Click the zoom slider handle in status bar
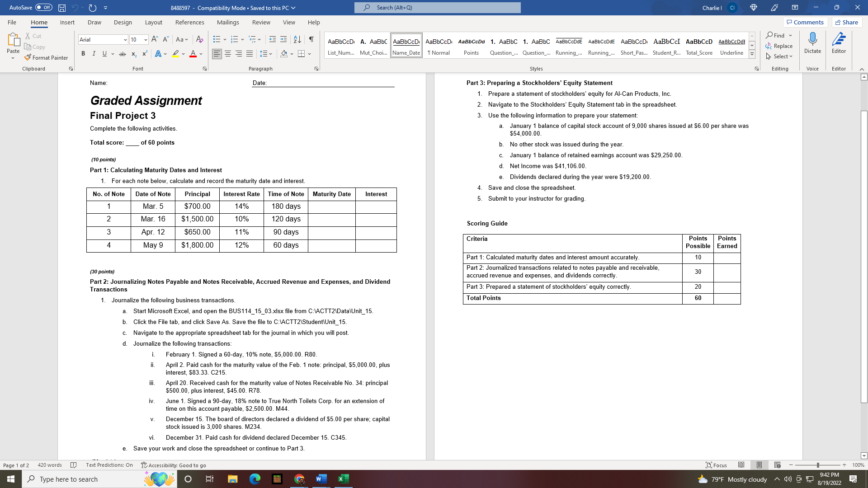The height and width of the screenshot is (488, 868). pos(817,465)
